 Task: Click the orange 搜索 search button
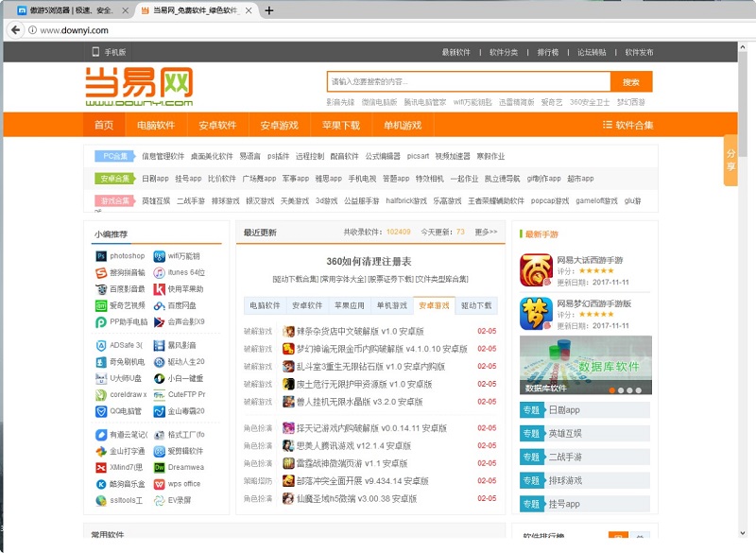629,81
